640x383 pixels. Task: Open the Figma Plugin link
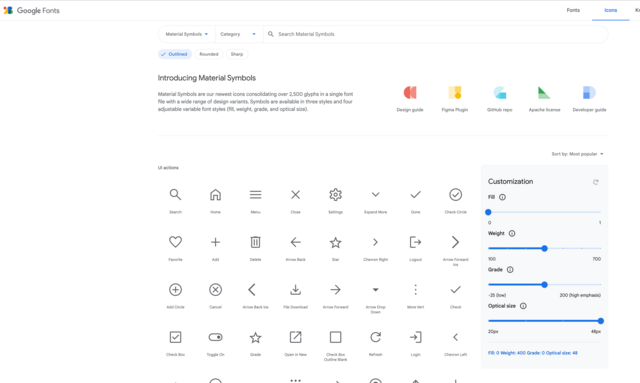point(455,99)
